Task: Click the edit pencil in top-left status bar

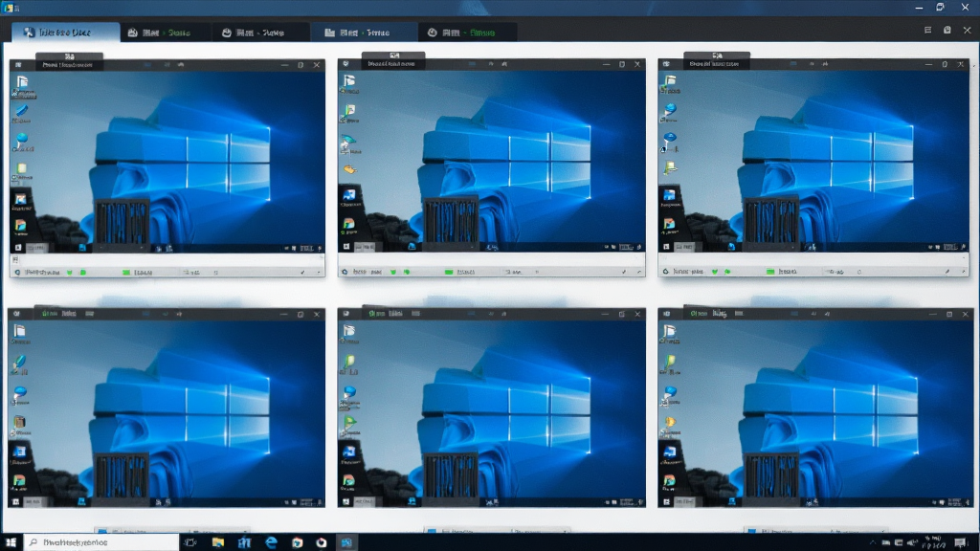Action: pyautogui.click(x=302, y=273)
